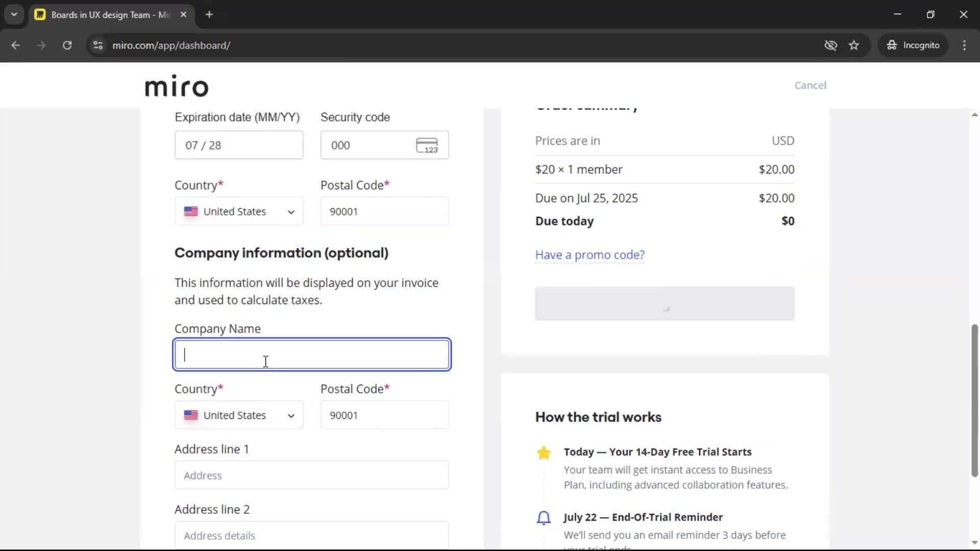Image resolution: width=980 pixels, height=551 pixels.
Task: Open the company Country dropdown below Company Name
Action: pos(239,415)
